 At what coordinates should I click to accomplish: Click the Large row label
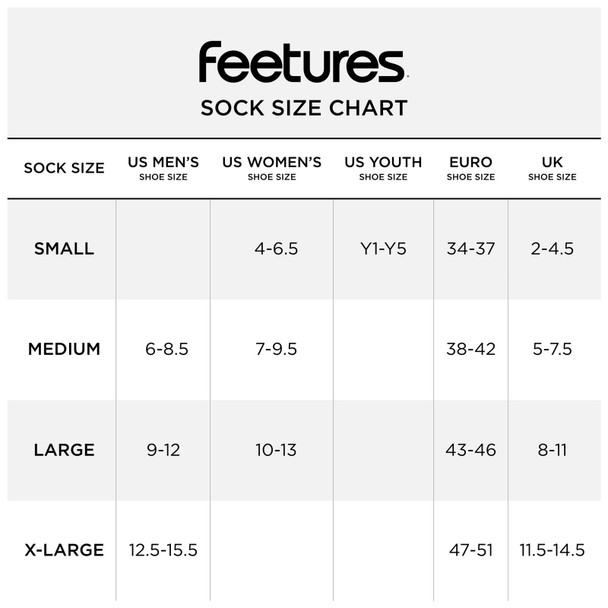point(64,450)
